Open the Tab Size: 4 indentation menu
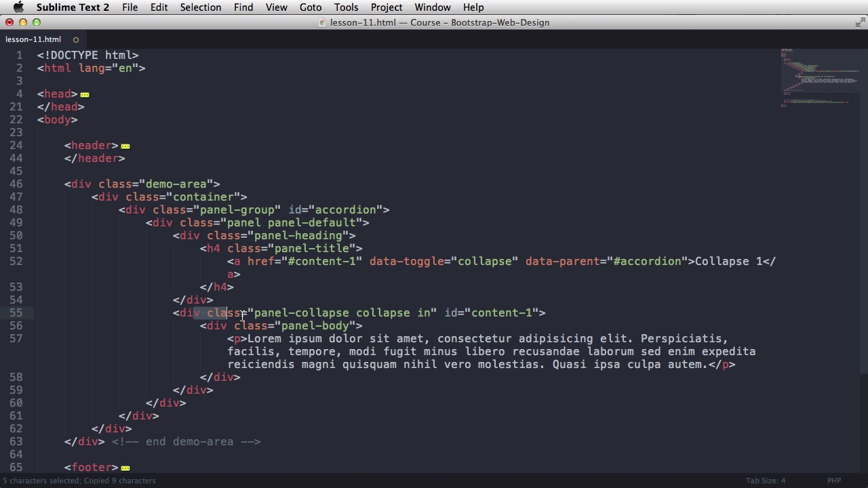 tap(765, 481)
